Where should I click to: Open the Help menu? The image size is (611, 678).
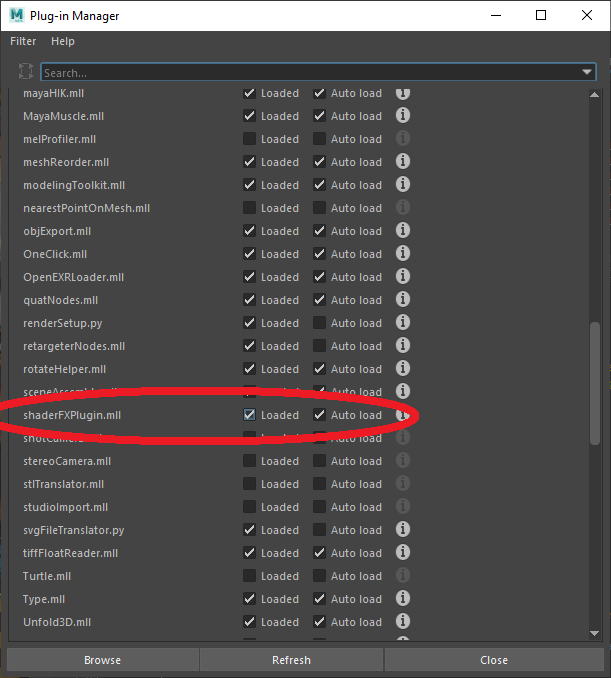tap(63, 41)
